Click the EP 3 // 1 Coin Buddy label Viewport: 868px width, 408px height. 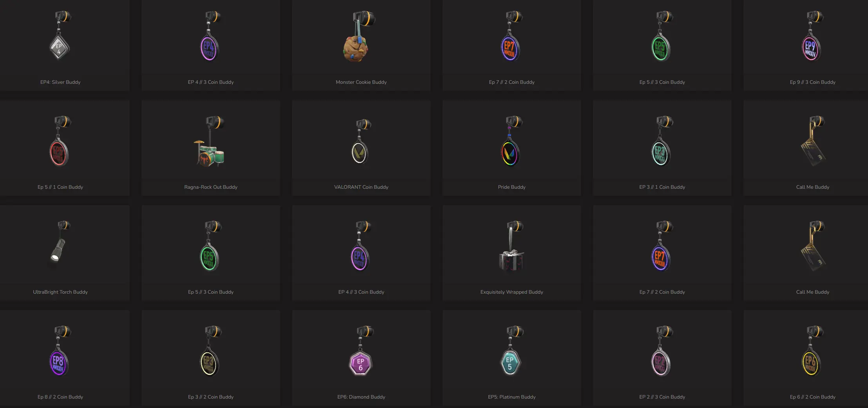pos(662,187)
